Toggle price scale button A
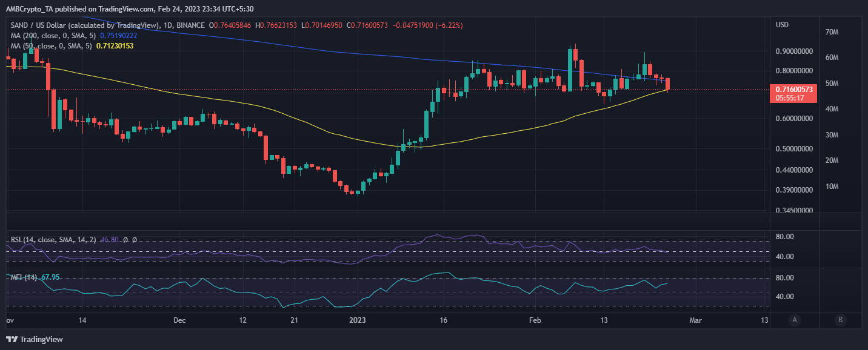The image size is (868, 350). click(x=794, y=320)
